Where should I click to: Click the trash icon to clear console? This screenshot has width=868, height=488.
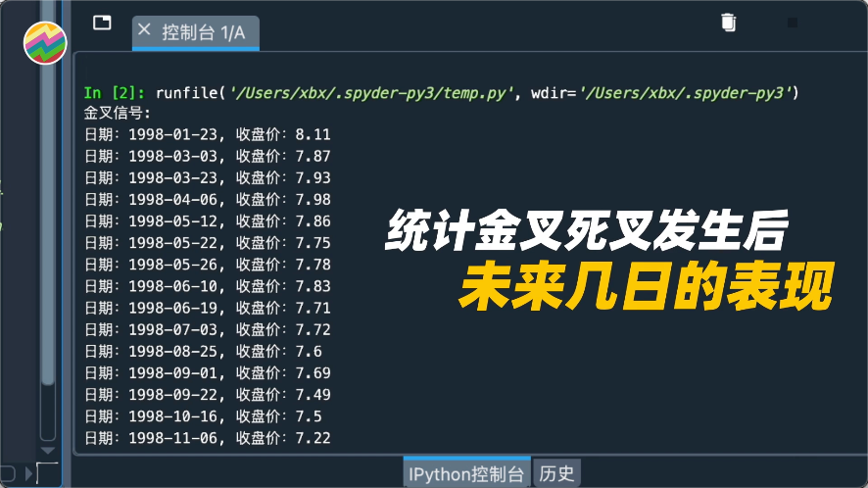coord(727,22)
